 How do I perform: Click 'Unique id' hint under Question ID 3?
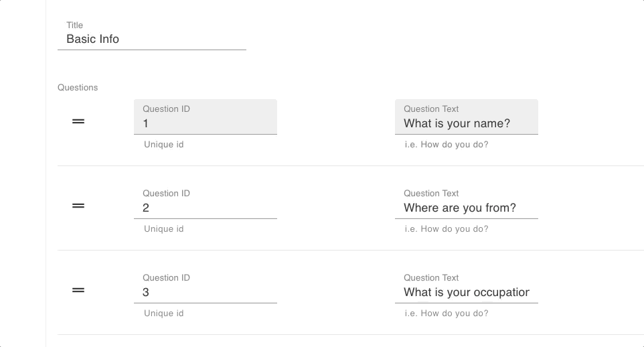(163, 313)
